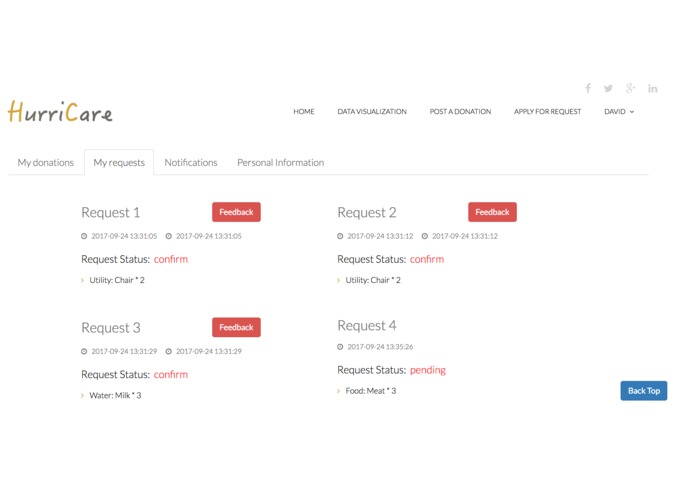Image resolution: width=695 pixels, height=494 pixels.
Task: Click second 2017-09-24 13:31:12 timestamp
Action: [x=465, y=236]
